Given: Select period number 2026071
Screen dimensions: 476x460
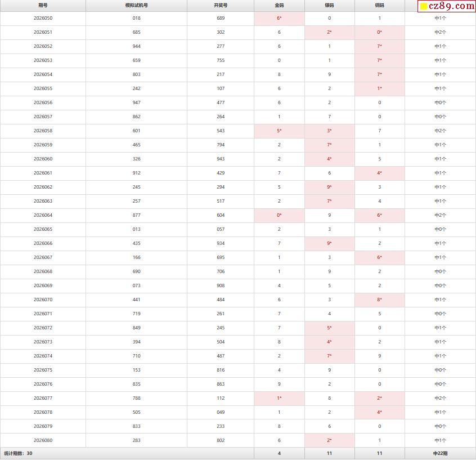Looking at the screenshot, I should [43, 314].
